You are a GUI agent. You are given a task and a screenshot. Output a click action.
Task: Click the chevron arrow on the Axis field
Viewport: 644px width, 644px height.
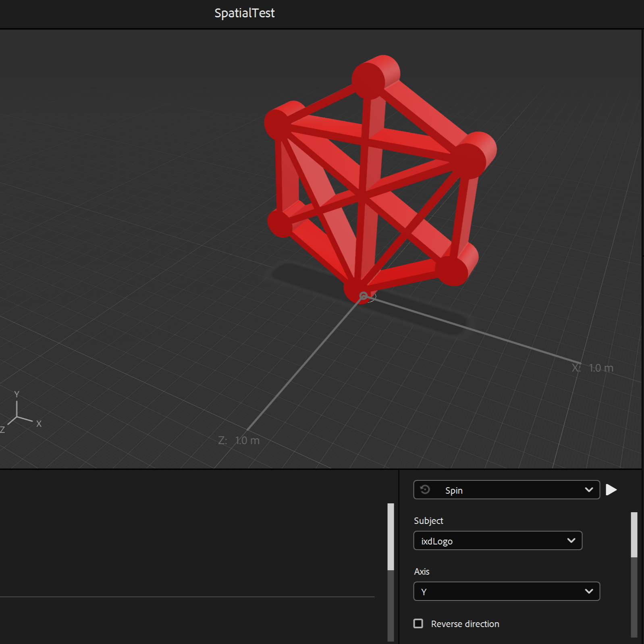(x=589, y=591)
